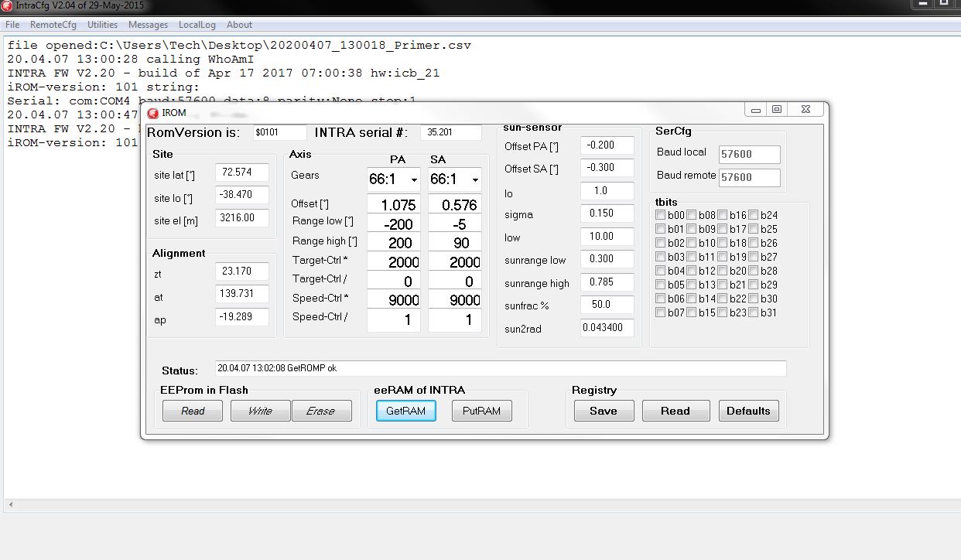This screenshot has width=961, height=560.
Task: Open the RemoteCfg menu
Action: point(53,25)
